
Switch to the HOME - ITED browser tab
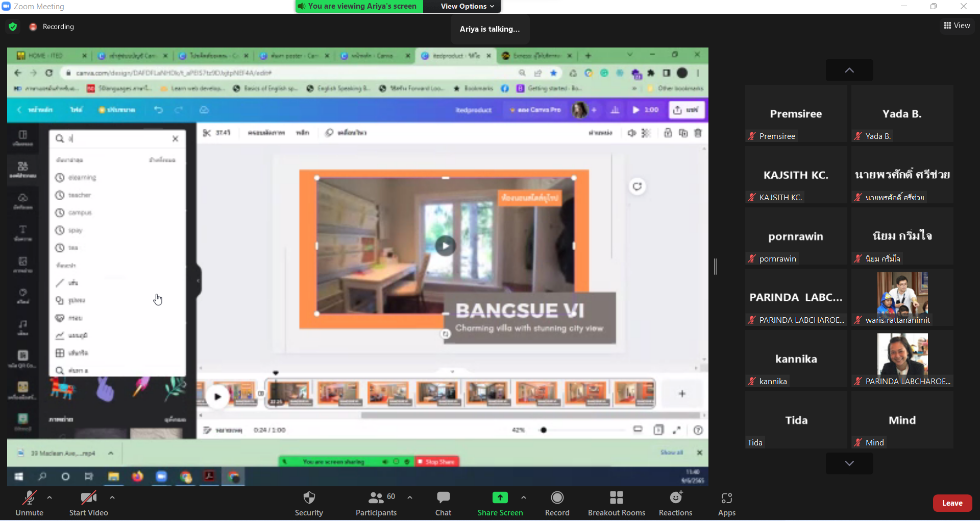[51, 56]
